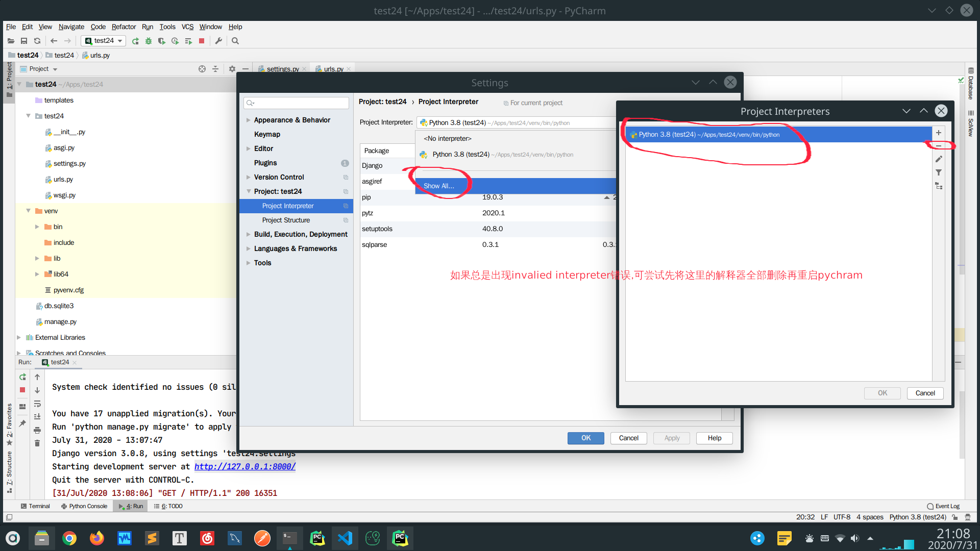
Task: Toggle soft-wrap in the Run console
Action: pos(37,404)
